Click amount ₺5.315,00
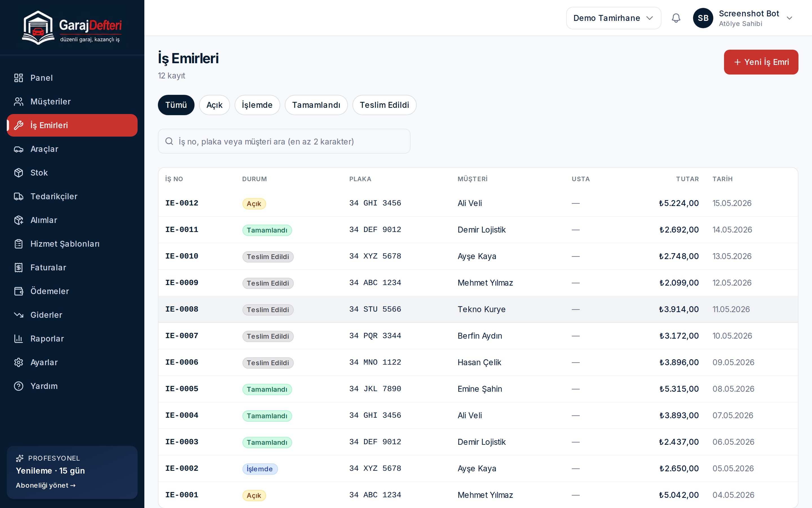Viewport: 812px width, 508px height. [679, 389]
